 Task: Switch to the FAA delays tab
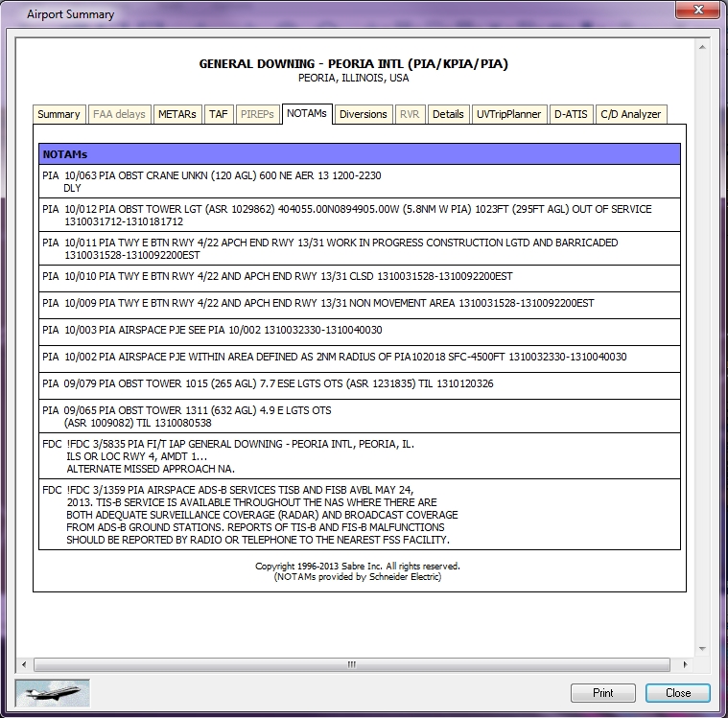pyautogui.click(x=119, y=114)
